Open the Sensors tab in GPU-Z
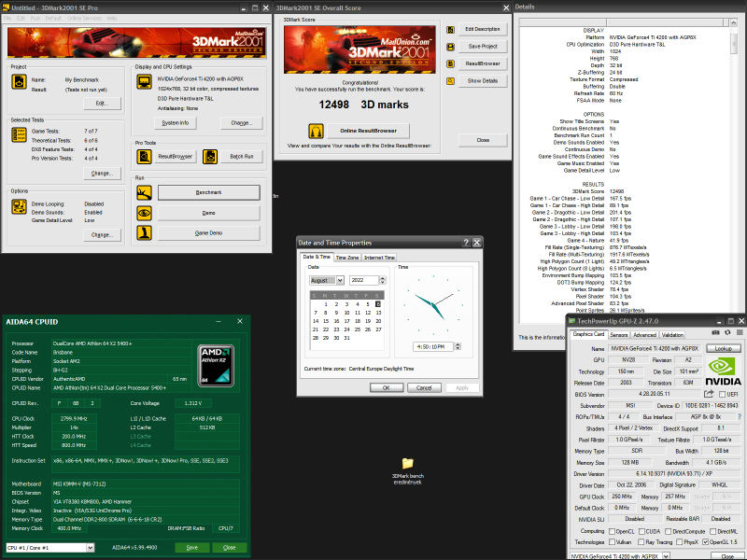The height and width of the screenshot is (560, 747). pos(619,335)
